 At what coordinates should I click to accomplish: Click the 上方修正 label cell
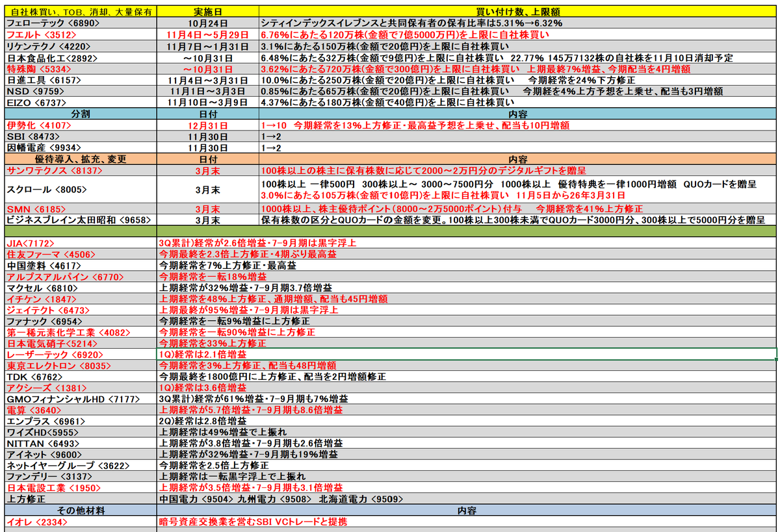81,500
